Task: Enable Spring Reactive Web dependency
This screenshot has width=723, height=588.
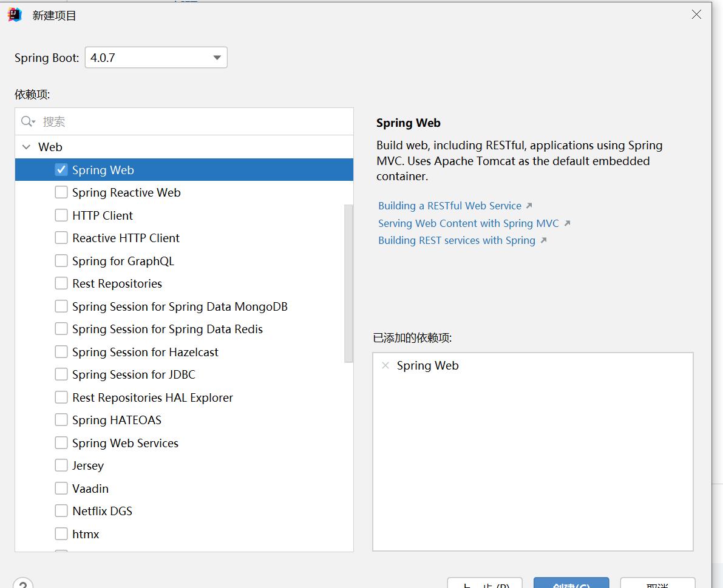Action: point(61,192)
